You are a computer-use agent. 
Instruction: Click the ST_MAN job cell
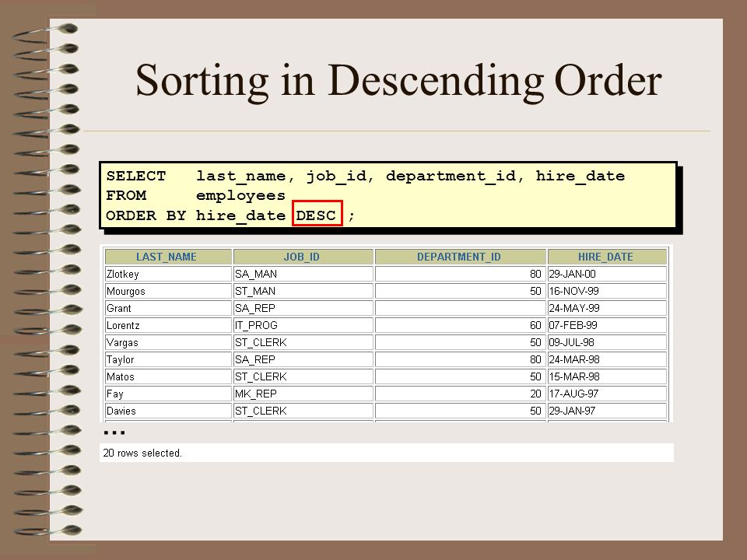coord(303,291)
